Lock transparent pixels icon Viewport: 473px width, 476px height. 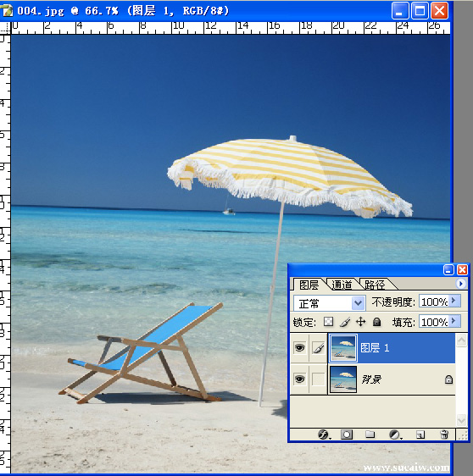[x=328, y=322]
